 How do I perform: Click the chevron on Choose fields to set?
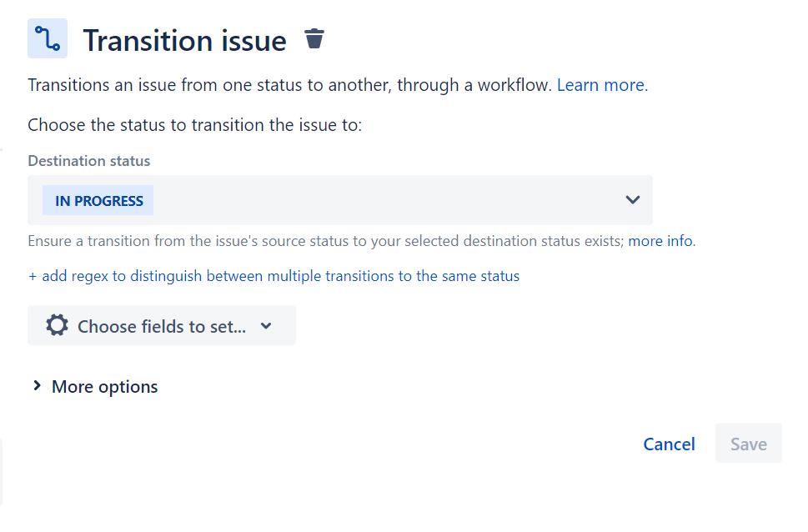click(x=266, y=325)
